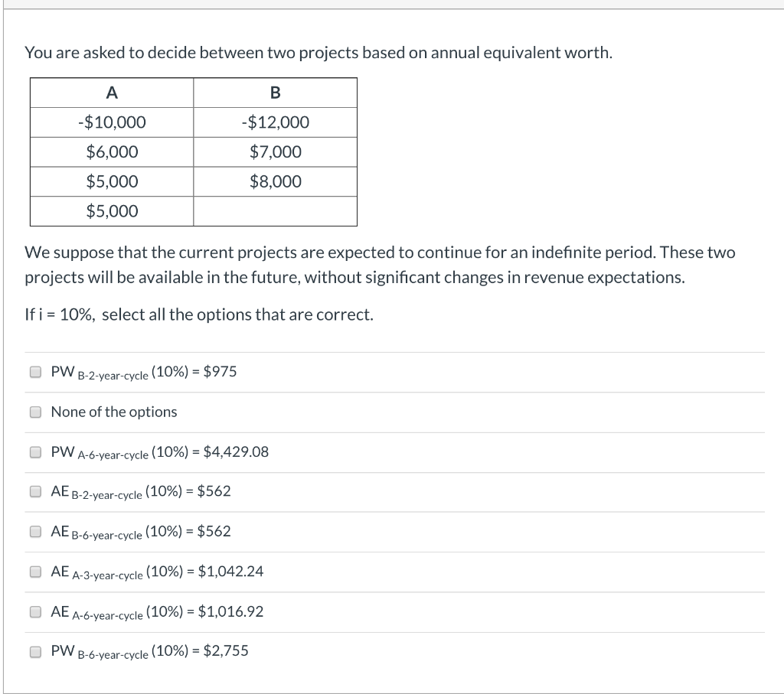
Task: Click the column header labeled B
Action: [276, 93]
